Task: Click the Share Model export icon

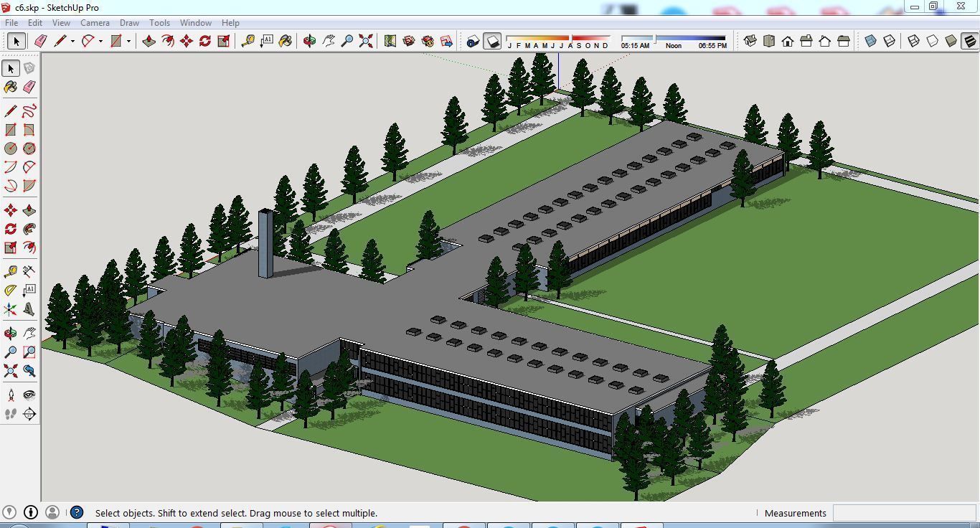Action: click(x=446, y=41)
